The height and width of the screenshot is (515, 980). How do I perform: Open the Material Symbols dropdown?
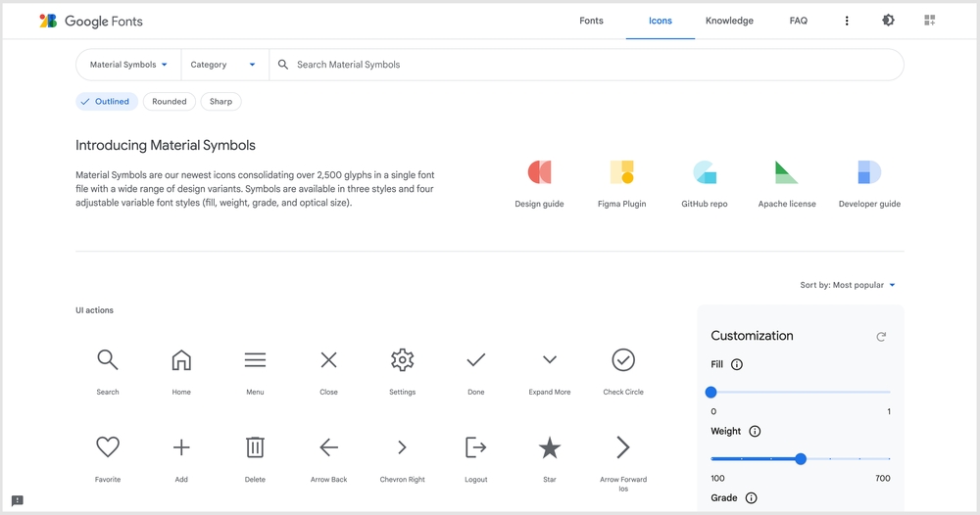click(x=128, y=65)
